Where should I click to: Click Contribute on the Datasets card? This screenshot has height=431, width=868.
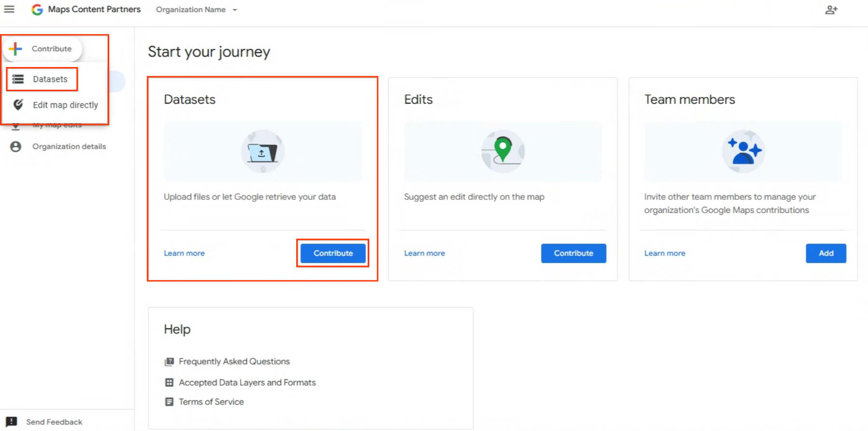(x=333, y=253)
